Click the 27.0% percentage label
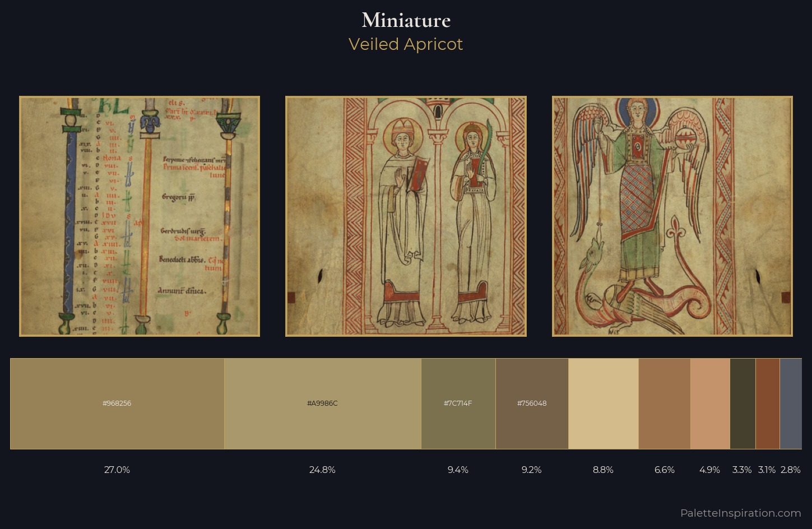This screenshot has height=529, width=812. point(117,470)
